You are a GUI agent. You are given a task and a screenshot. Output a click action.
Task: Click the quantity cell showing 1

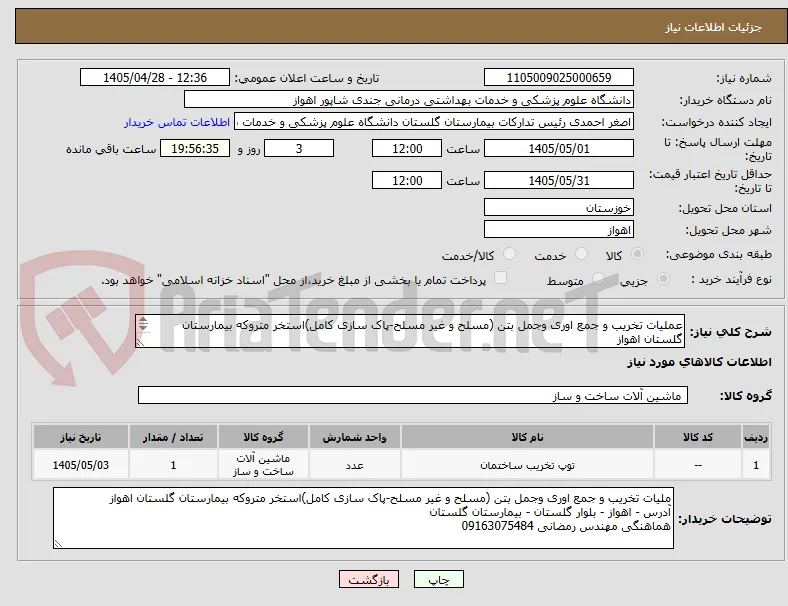[x=173, y=465]
